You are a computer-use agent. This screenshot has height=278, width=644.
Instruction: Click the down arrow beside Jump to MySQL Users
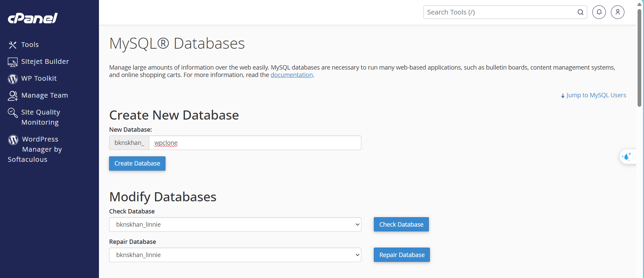(563, 96)
